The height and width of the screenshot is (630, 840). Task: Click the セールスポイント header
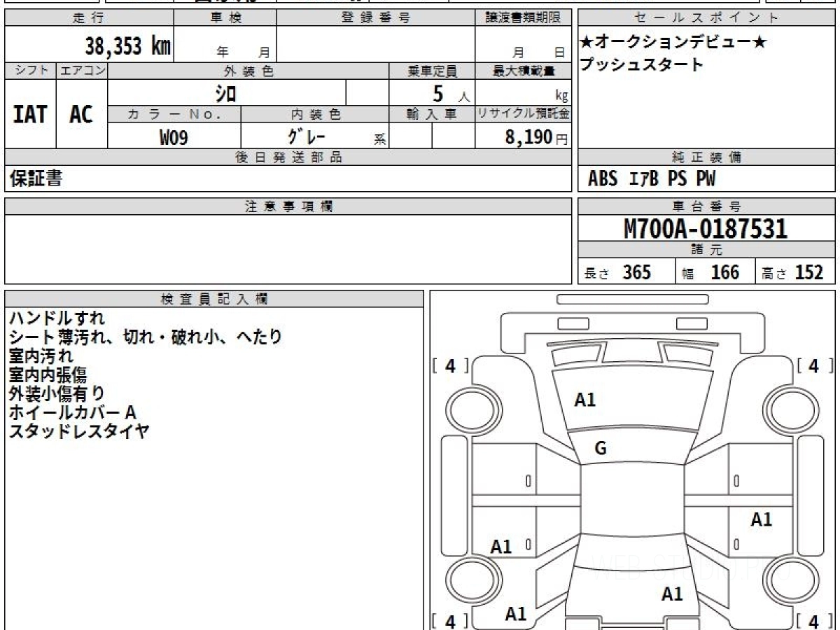point(707,18)
